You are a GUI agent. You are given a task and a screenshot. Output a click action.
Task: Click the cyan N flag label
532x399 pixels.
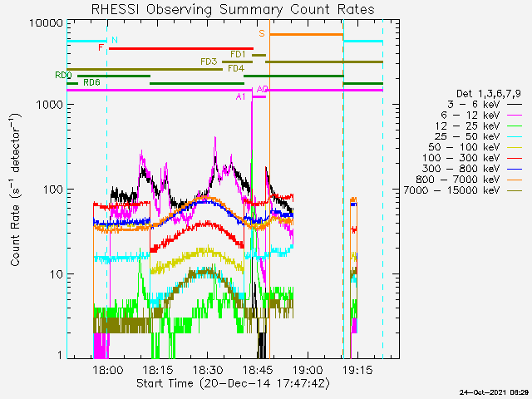pos(115,40)
